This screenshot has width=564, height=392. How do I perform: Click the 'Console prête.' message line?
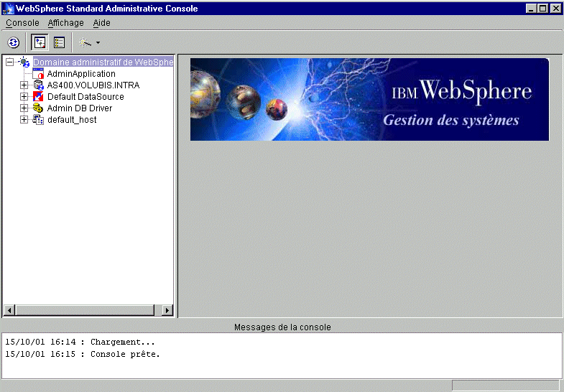(83, 354)
